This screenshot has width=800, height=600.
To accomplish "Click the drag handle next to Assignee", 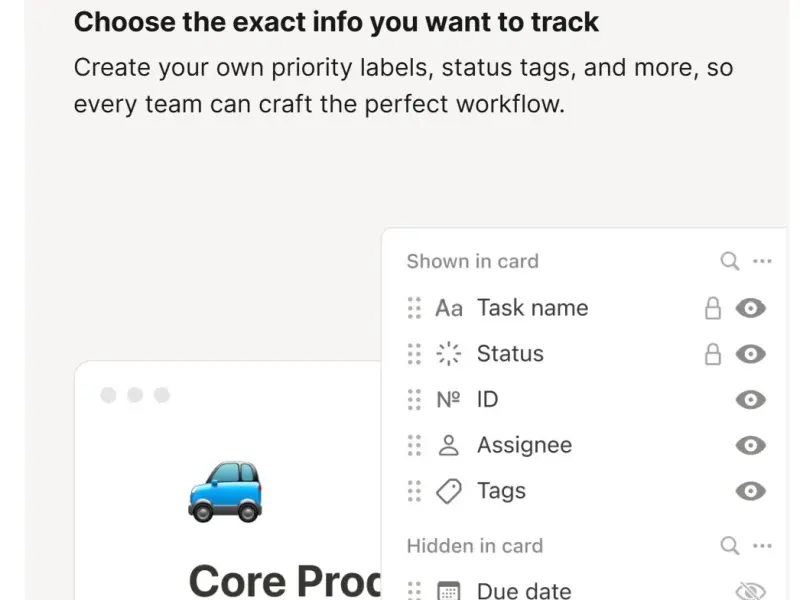I will click(x=414, y=445).
